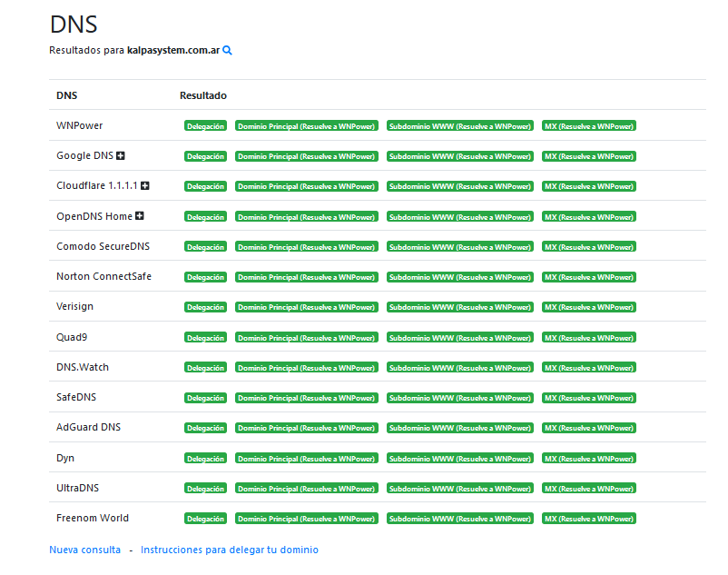
Task: Click Cloudflare row Delegación badge
Action: pos(206,186)
